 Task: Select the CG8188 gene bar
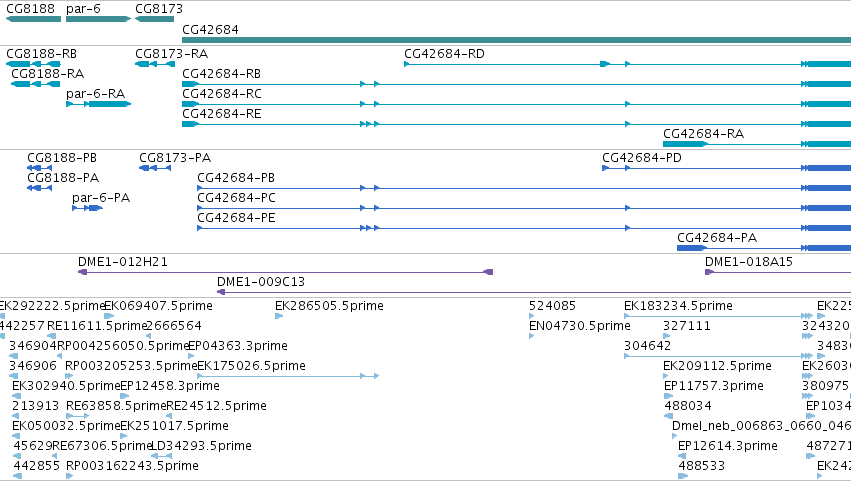[x=33, y=19]
